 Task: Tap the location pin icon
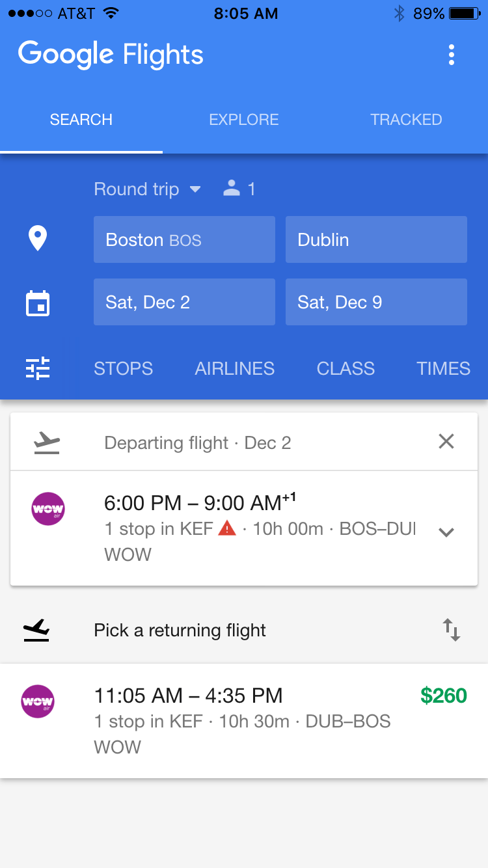click(x=38, y=239)
